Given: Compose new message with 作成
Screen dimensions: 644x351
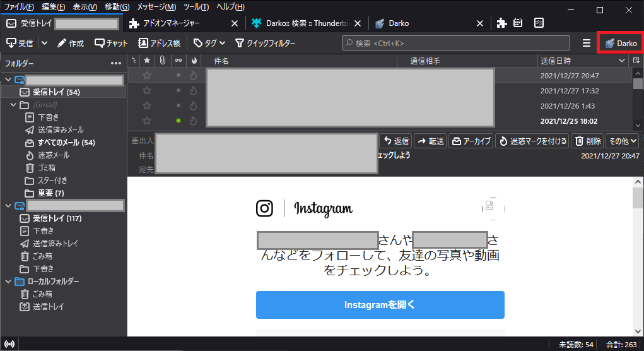Looking at the screenshot, I should tap(70, 43).
